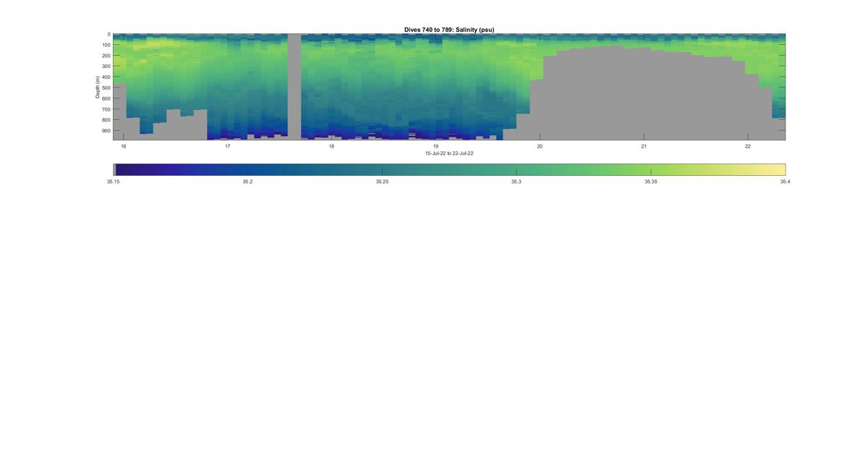The width and height of the screenshot is (868, 450).
Task: Click x-axis tick label '22'
Action: point(748,146)
